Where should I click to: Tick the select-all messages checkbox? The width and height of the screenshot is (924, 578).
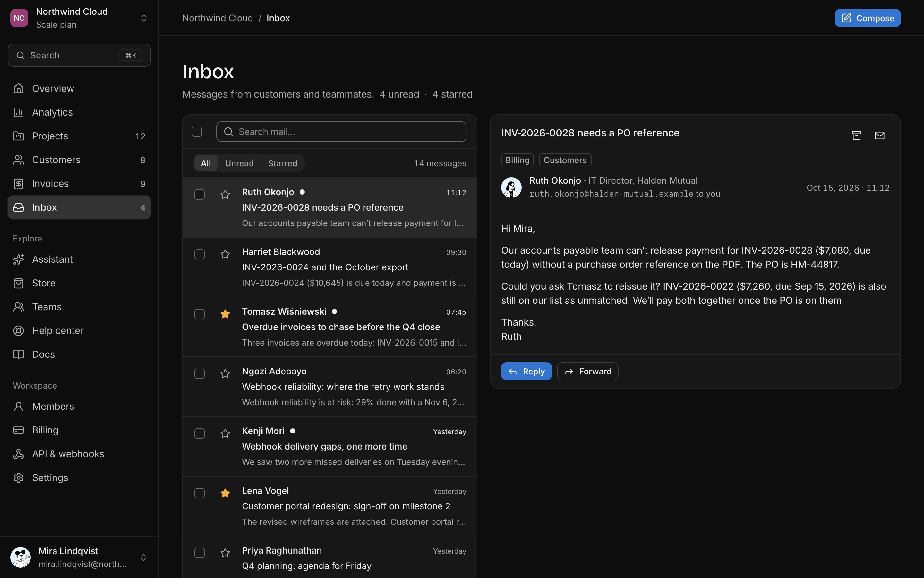point(197,132)
